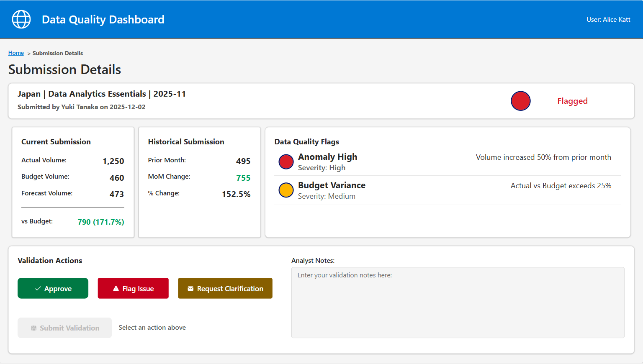The width and height of the screenshot is (643, 364).
Task: Click the red Flagged status circle
Action: (520, 101)
